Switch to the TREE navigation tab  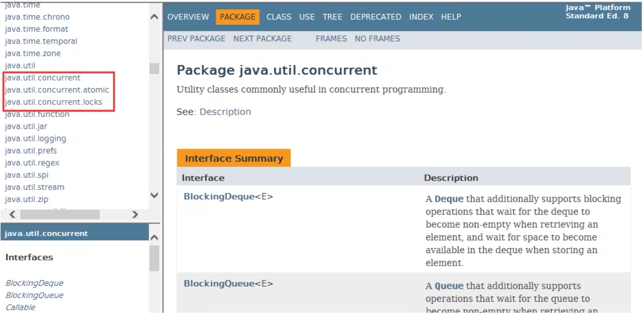pos(332,17)
